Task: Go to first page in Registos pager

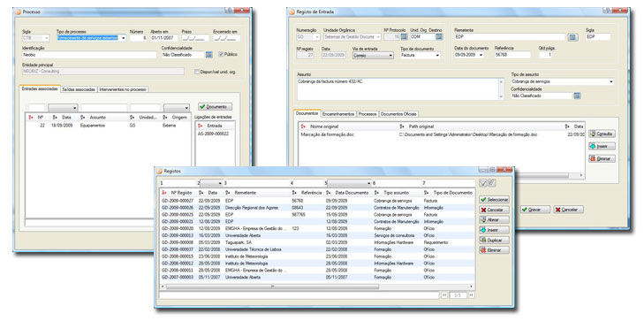Action: point(444,295)
